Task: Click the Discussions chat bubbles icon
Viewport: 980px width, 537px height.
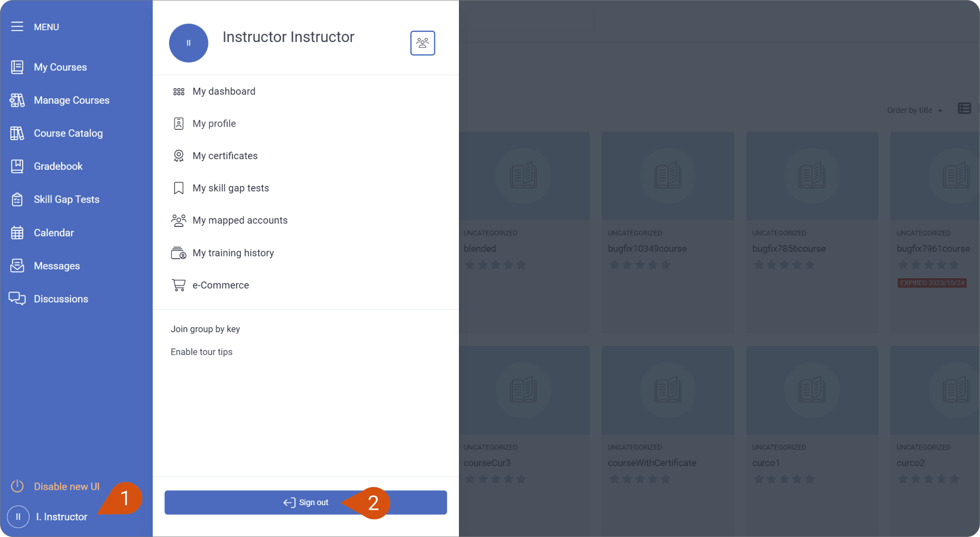Action: [17, 299]
